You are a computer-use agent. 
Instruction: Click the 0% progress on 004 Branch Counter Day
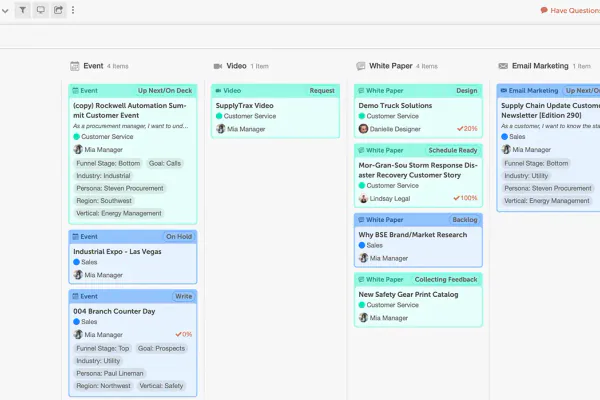[184, 334]
